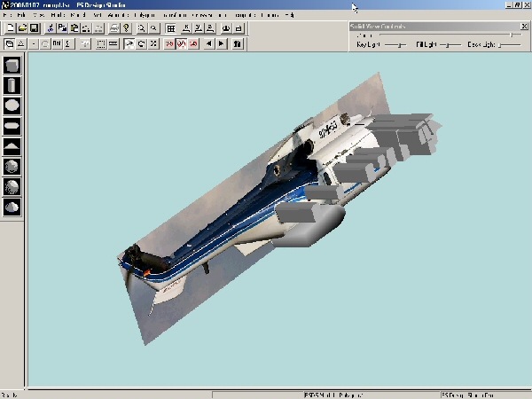The width and height of the screenshot is (532, 399).
Task: Select the dome primitive at sidebar bottom
Action: pyautogui.click(x=12, y=207)
